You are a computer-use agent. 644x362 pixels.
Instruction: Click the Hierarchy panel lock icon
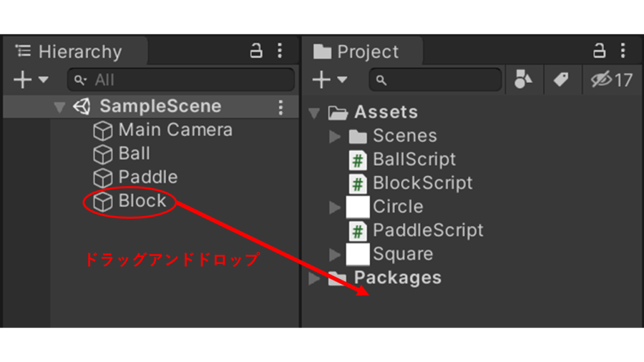pos(256,52)
